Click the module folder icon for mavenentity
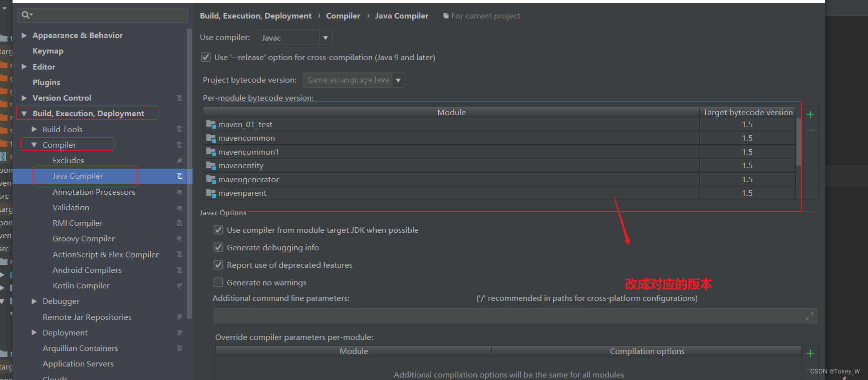The width and height of the screenshot is (868, 380). click(x=211, y=165)
